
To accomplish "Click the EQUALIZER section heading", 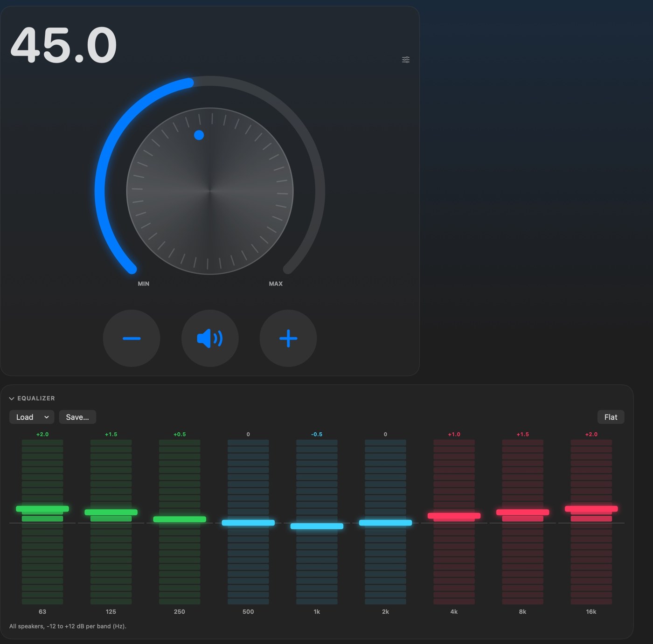I will 36,398.
